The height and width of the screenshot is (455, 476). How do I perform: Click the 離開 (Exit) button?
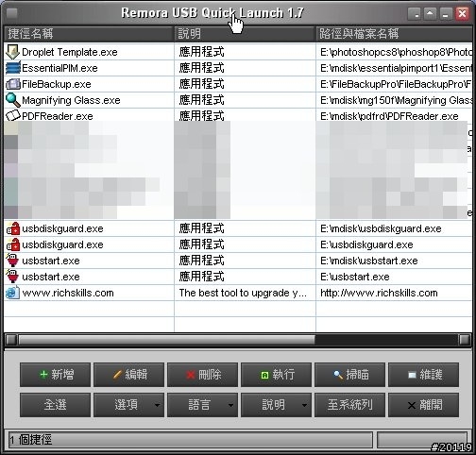pos(423,405)
